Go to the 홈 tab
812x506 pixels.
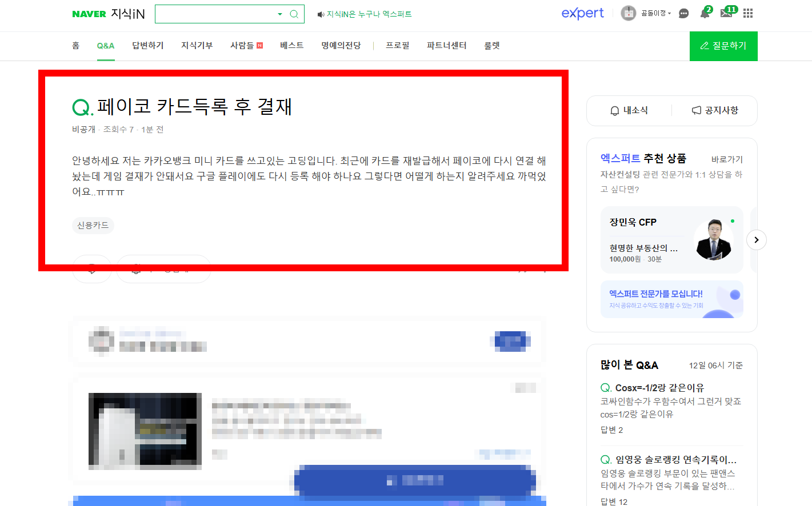75,46
